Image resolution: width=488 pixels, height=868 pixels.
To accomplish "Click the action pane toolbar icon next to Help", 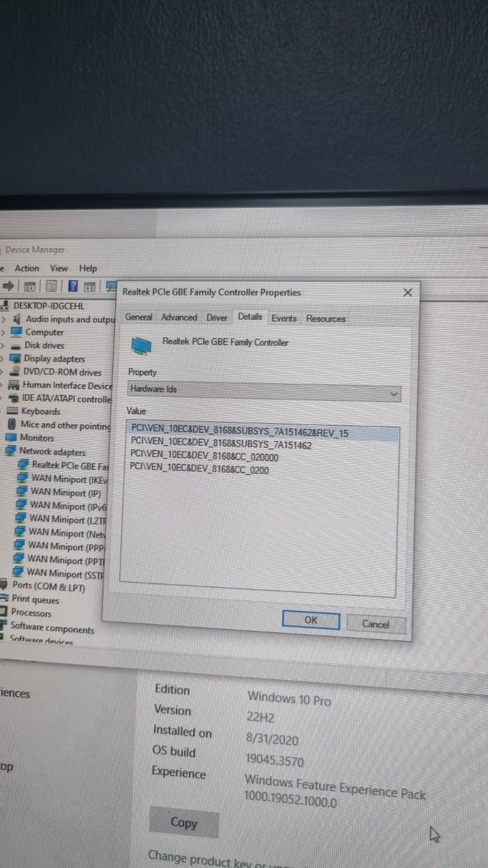I will [90, 286].
